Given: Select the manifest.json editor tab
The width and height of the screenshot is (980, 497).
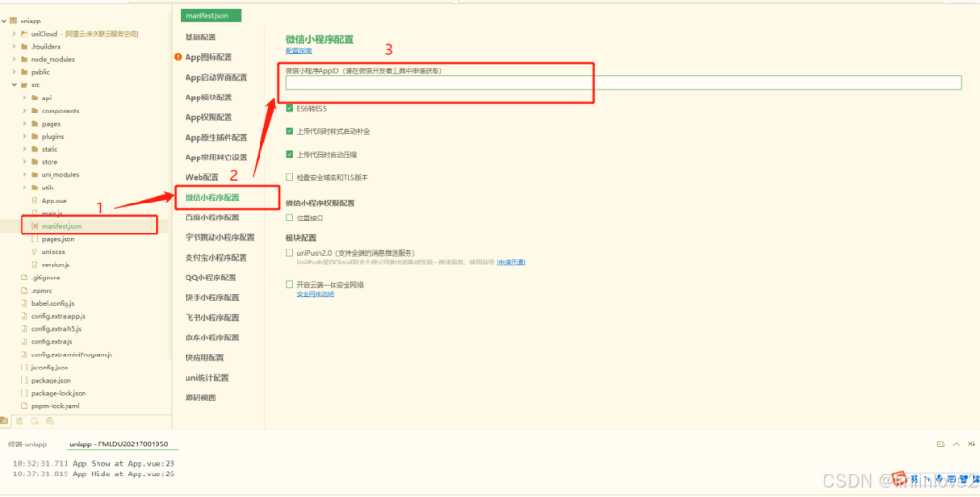Looking at the screenshot, I should pos(211,16).
